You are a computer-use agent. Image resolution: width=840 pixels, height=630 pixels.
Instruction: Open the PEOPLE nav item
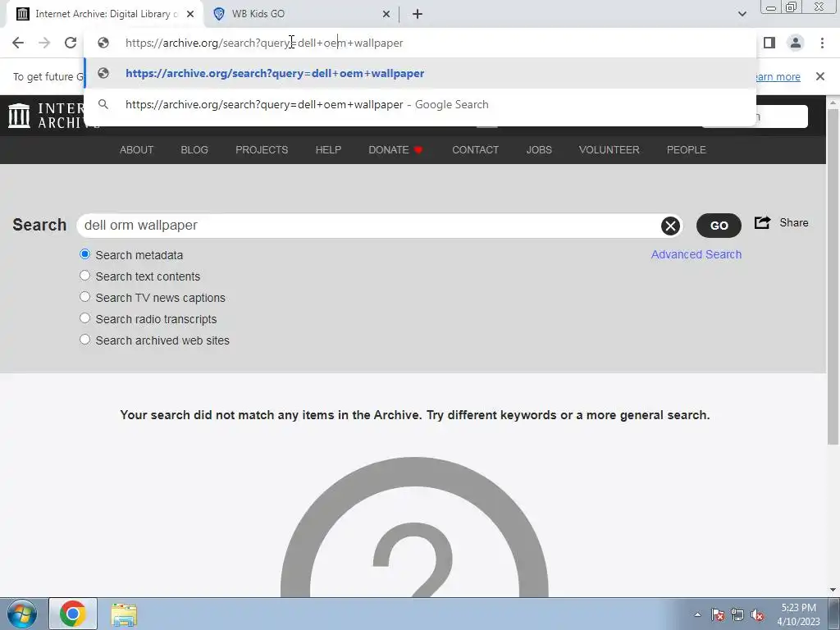tap(687, 150)
